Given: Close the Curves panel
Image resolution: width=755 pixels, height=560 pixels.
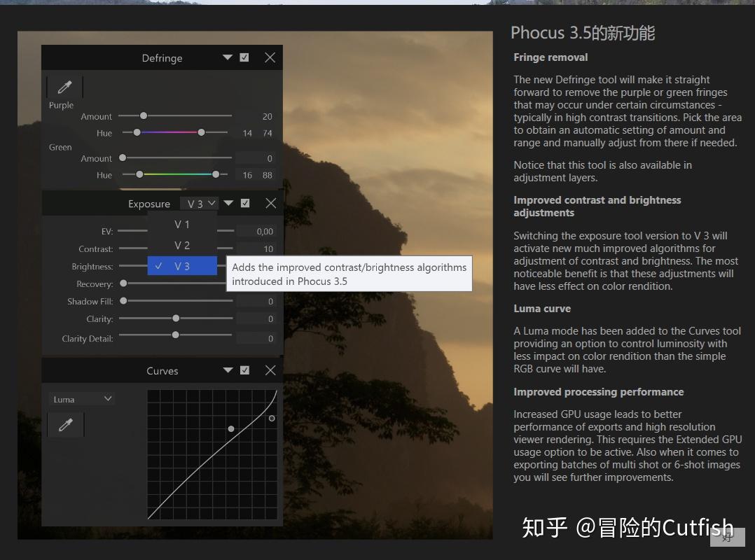Looking at the screenshot, I should tap(270, 370).
